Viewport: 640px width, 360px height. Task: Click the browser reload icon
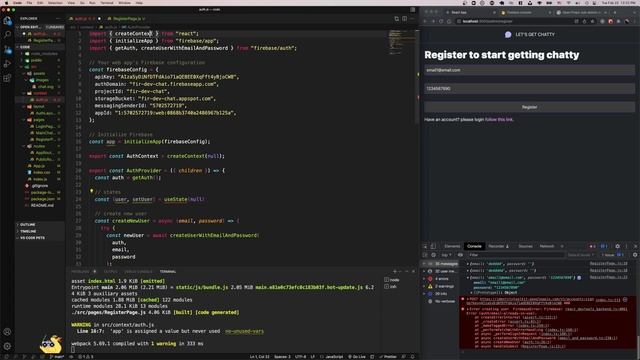point(441,21)
